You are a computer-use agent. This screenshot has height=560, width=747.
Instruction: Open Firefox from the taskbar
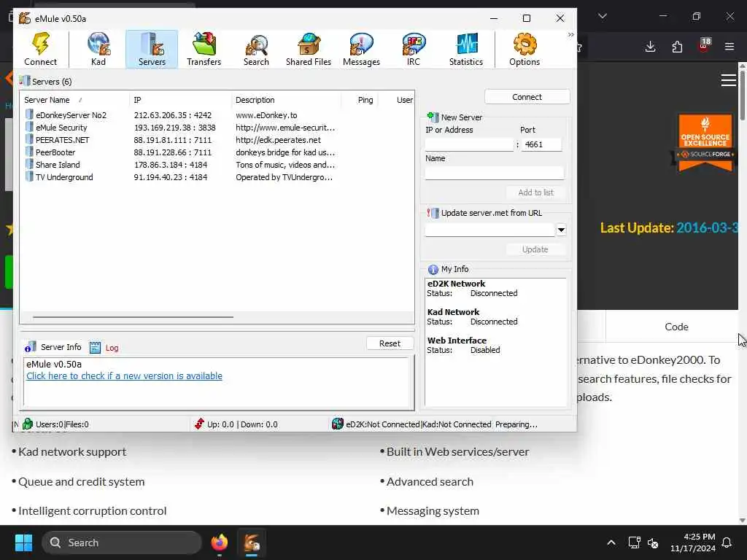pyautogui.click(x=219, y=542)
